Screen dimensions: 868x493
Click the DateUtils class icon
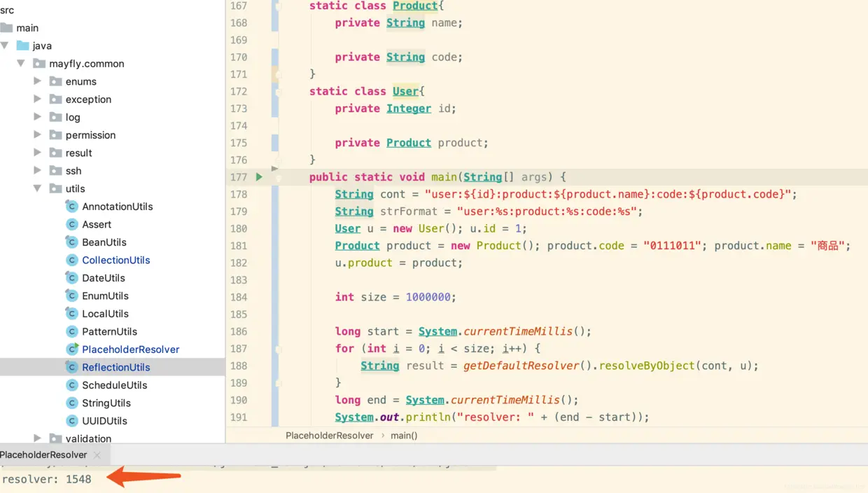point(71,278)
